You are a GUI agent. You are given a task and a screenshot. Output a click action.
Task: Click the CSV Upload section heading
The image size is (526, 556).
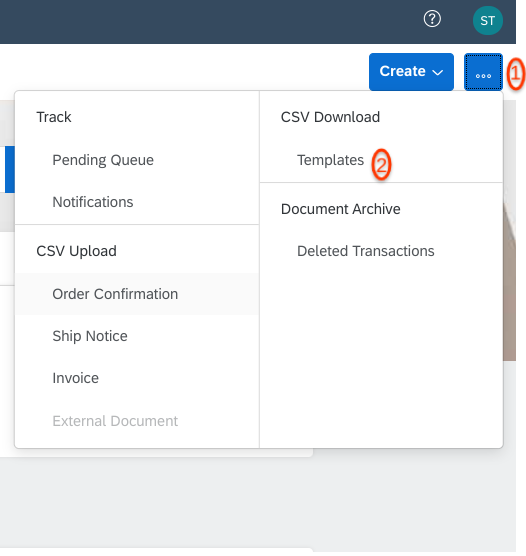[x=76, y=251]
